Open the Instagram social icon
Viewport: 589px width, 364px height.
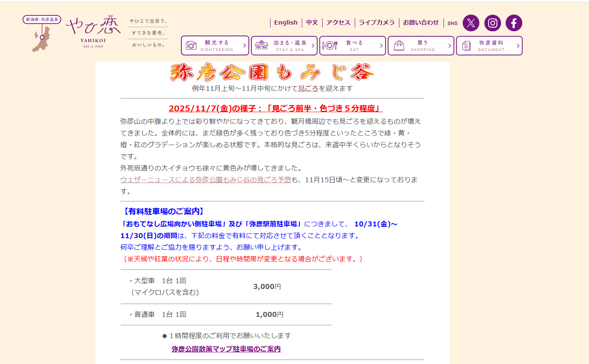[x=492, y=23]
